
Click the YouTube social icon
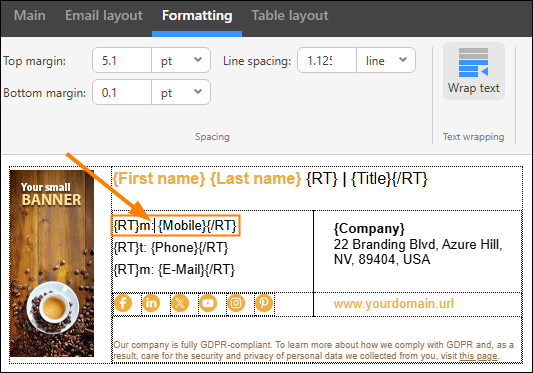coord(208,303)
